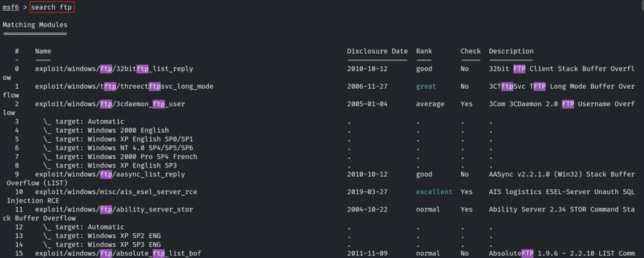
Task: Click the 'average' rank value
Action: pos(430,104)
